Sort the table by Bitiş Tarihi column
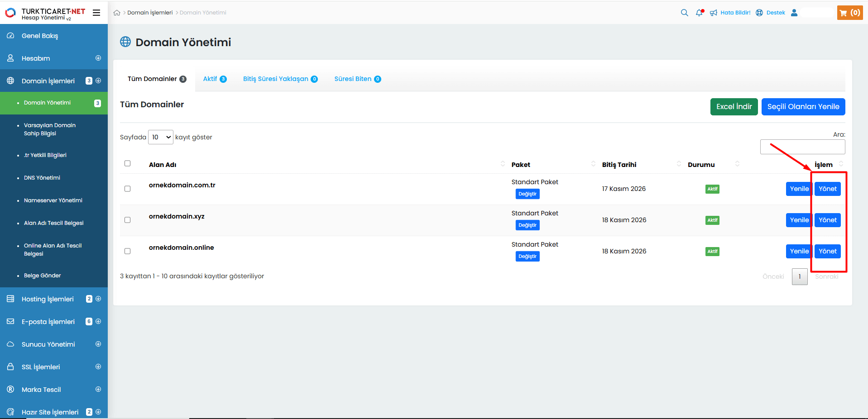868x419 pixels. tap(619, 165)
